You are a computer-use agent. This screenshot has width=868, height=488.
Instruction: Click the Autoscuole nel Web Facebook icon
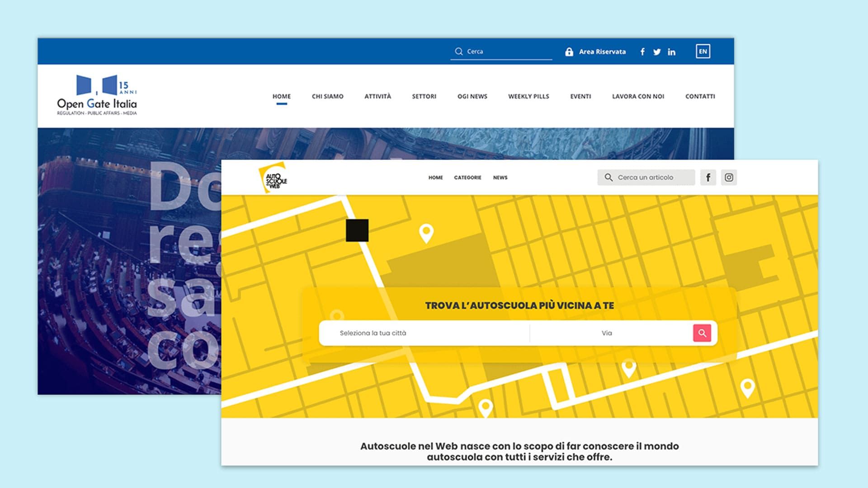pyautogui.click(x=708, y=177)
